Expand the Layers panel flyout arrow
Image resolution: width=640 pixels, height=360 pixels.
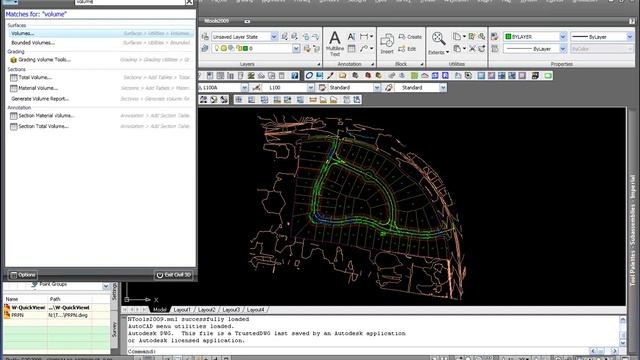[318, 64]
